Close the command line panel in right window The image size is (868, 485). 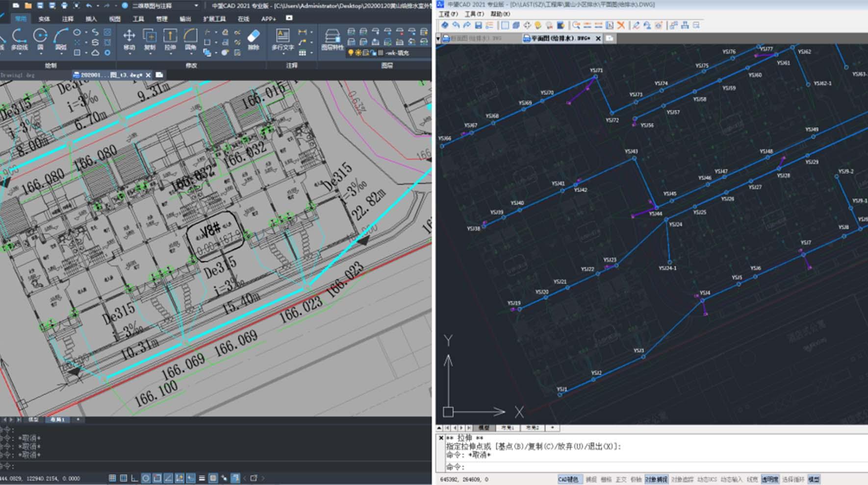pyautogui.click(x=441, y=438)
